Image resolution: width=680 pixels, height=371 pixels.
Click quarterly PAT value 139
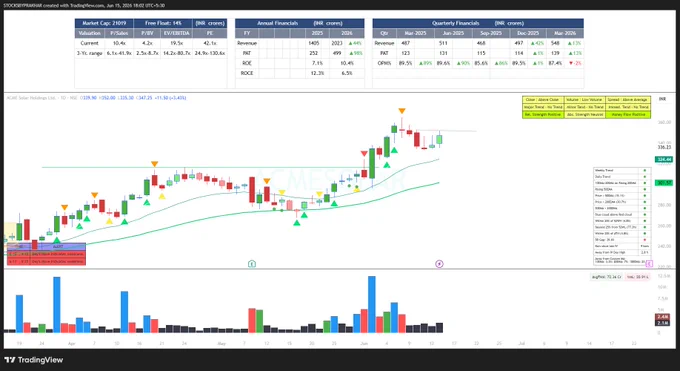[x=555, y=53]
